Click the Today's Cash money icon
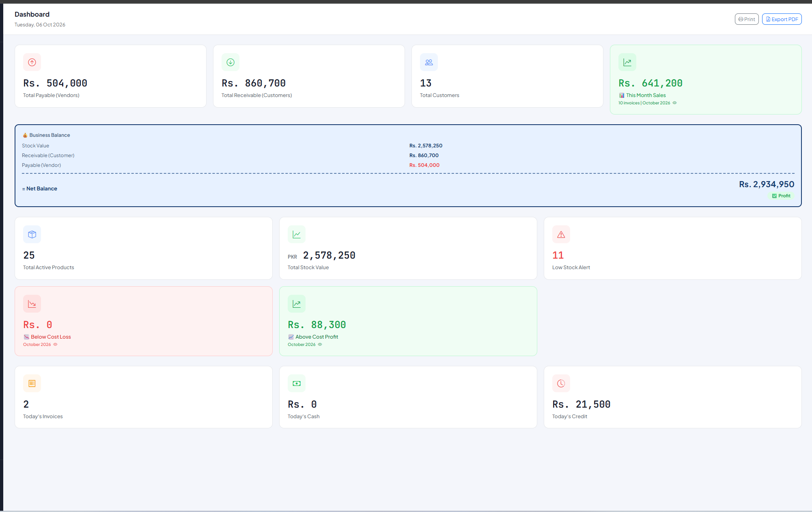812x512 pixels. click(297, 383)
